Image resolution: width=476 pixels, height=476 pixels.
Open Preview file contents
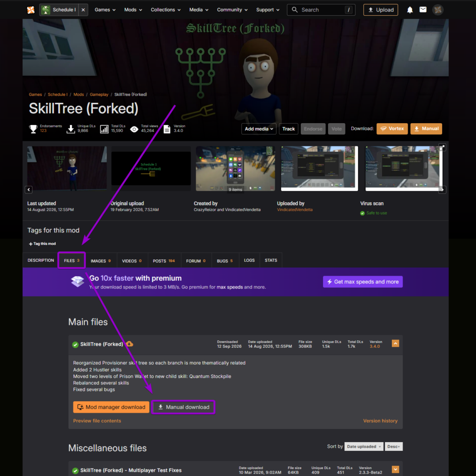(97, 421)
